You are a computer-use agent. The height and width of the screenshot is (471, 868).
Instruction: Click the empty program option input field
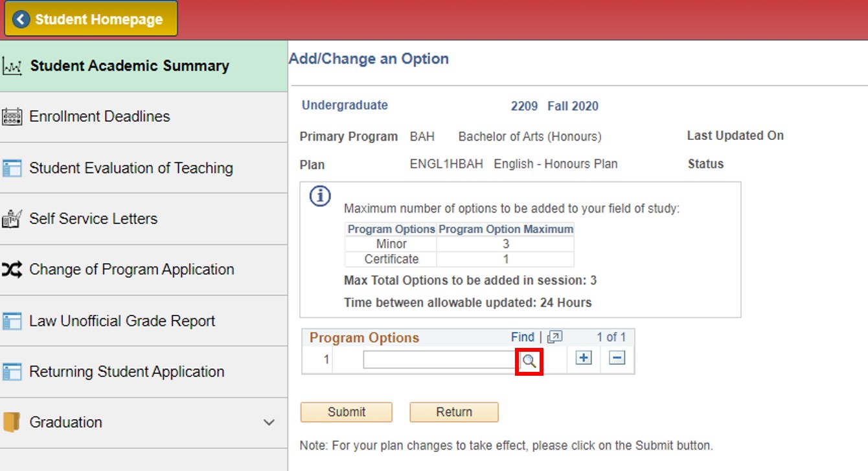point(440,361)
